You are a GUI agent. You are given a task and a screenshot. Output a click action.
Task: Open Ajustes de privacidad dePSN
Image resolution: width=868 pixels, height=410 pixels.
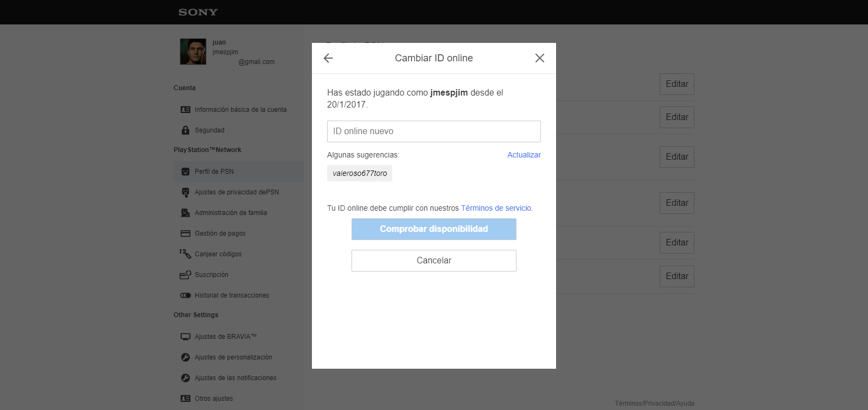(237, 192)
